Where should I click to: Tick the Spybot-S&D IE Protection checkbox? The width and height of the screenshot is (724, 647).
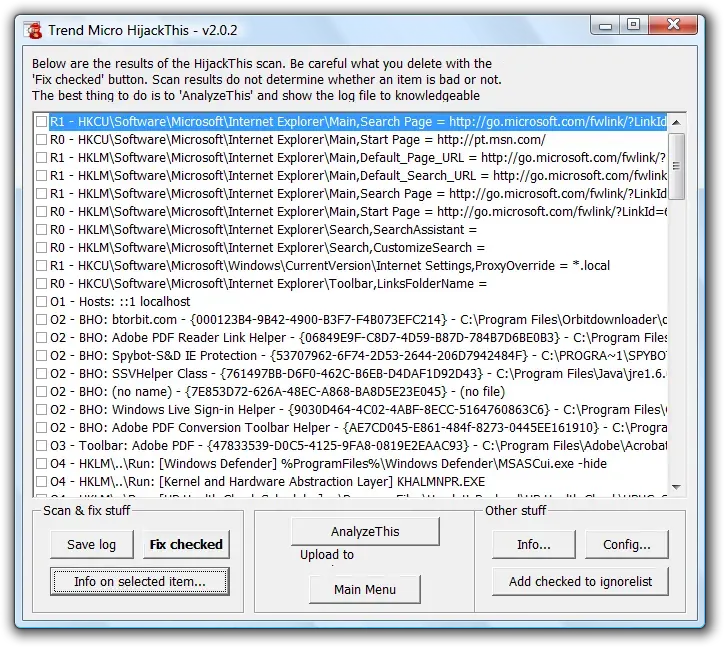click(42, 356)
